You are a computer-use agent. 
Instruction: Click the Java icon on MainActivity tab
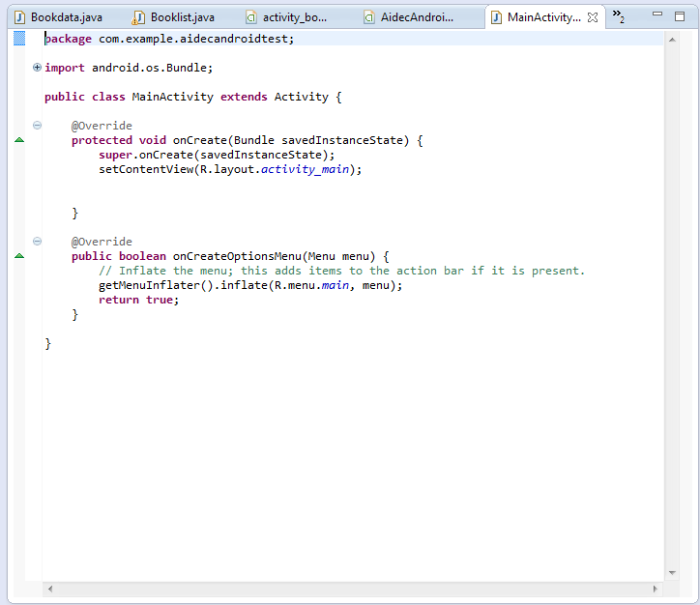(x=496, y=17)
